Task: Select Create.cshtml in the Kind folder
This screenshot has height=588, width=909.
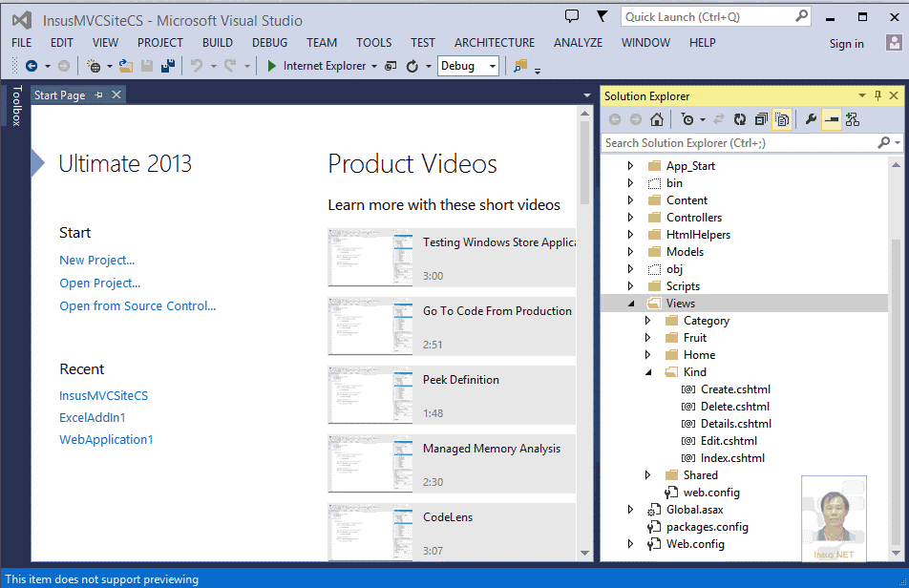Action: (x=735, y=389)
